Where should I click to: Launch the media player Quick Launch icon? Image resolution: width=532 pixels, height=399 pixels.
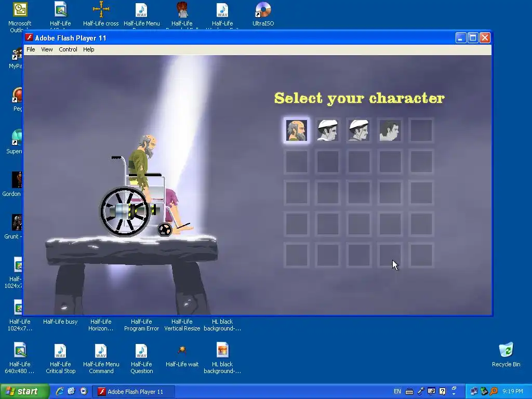pos(84,391)
